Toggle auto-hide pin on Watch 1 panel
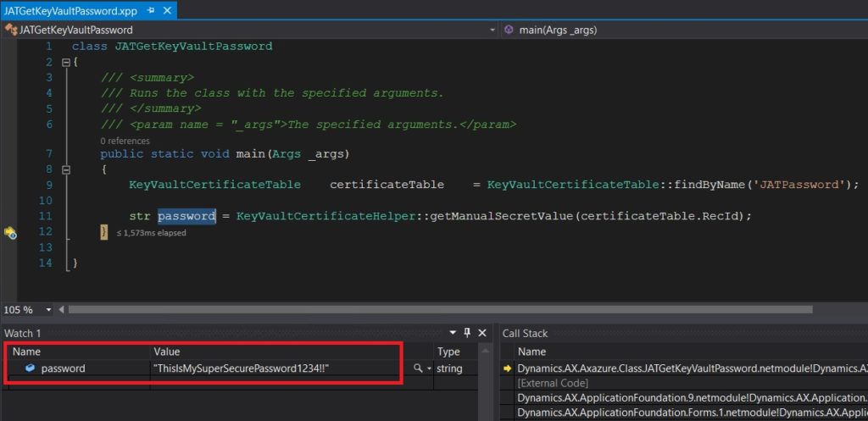 [467, 333]
